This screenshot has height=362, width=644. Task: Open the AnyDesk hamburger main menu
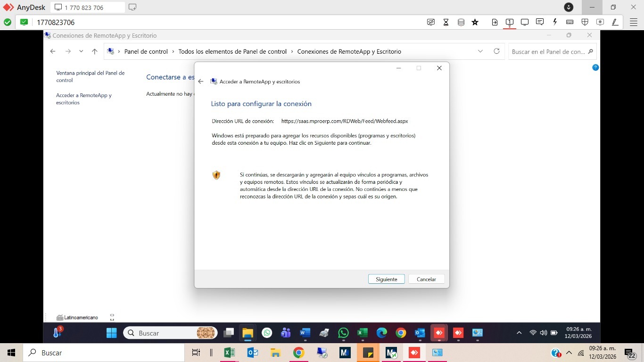[634, 22]
